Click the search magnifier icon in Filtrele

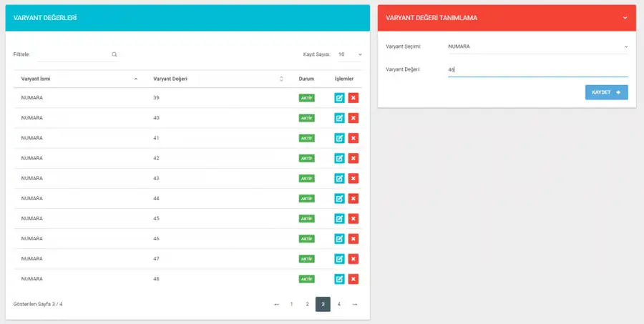[114, 54]
